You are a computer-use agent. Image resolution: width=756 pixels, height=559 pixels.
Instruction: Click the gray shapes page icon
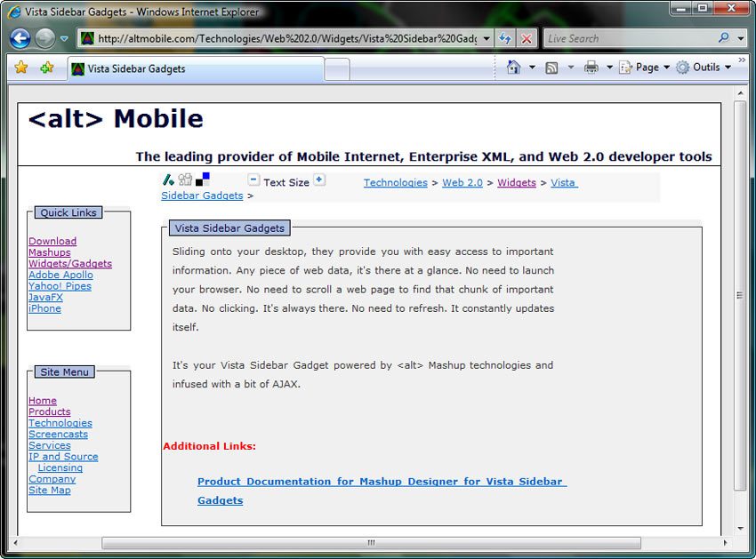185,180
